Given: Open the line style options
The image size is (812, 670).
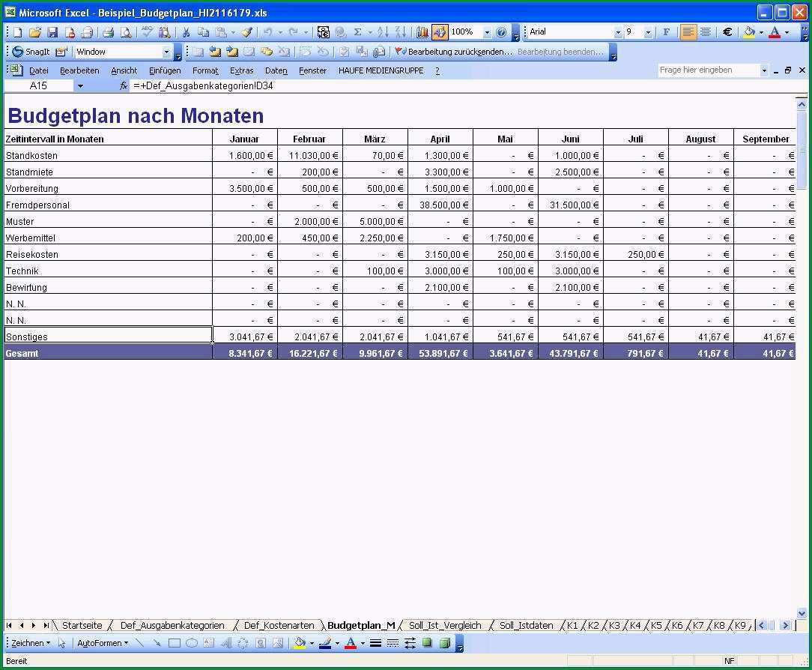Looking at the screenshot, I should pos(375,643).
